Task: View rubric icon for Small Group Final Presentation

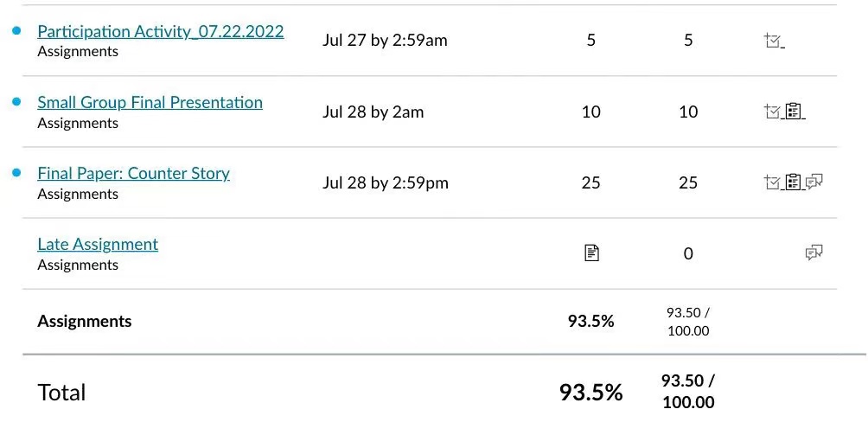Action: (x=794, y=112)
